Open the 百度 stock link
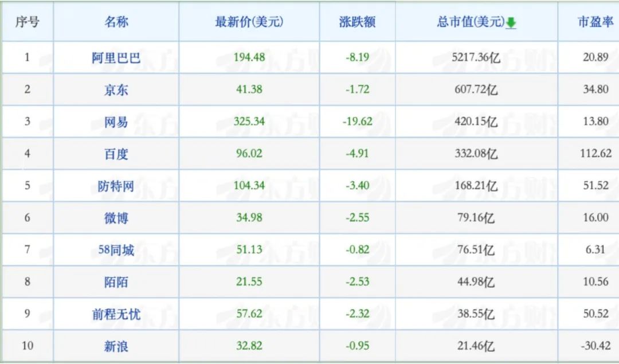The image size is (619, 364). click(116, 154)
